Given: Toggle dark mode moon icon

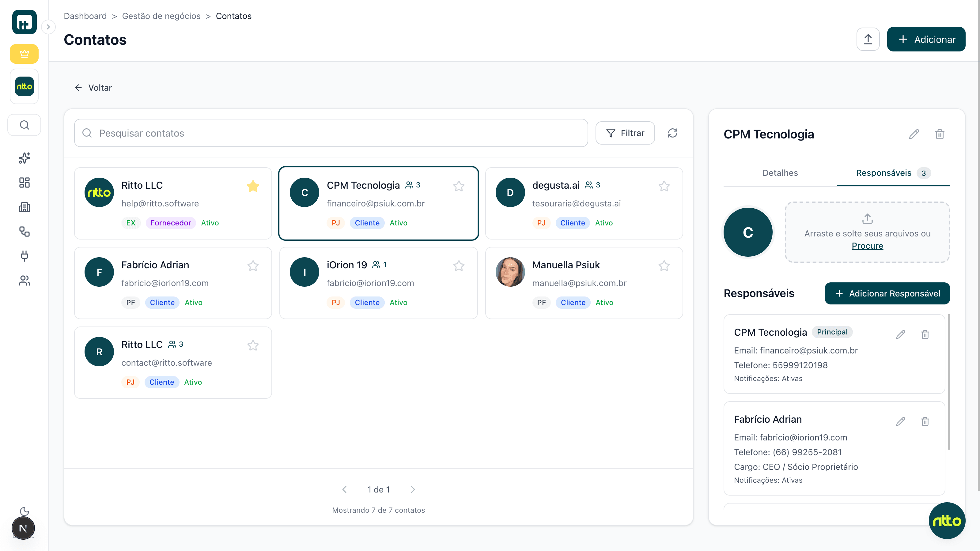Looking at the screenshot, I should (24, 511).
